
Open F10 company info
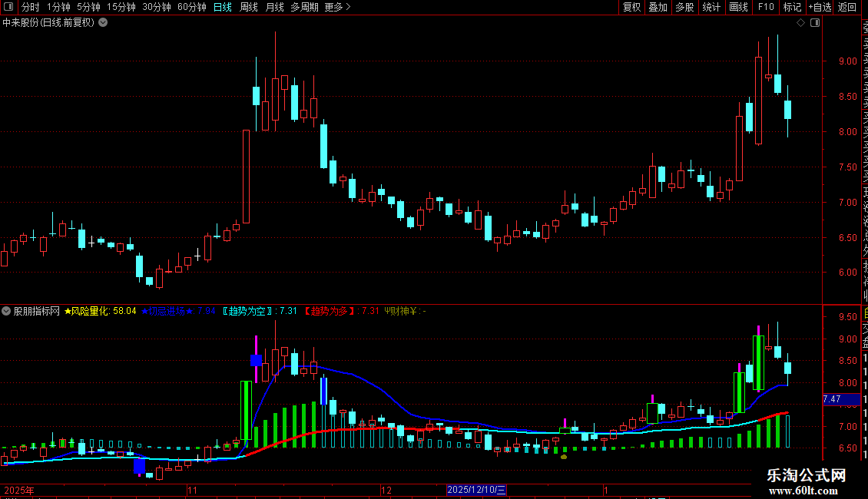766,7
